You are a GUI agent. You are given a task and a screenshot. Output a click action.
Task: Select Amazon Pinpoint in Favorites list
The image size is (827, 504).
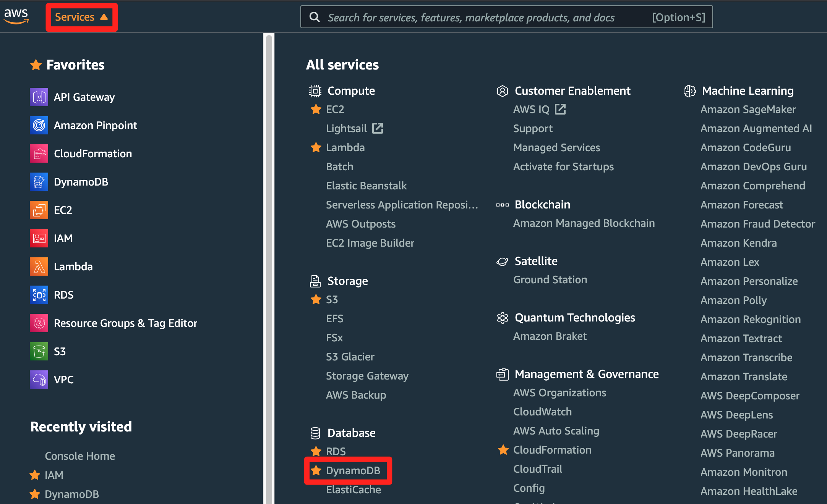pos(95,125)
